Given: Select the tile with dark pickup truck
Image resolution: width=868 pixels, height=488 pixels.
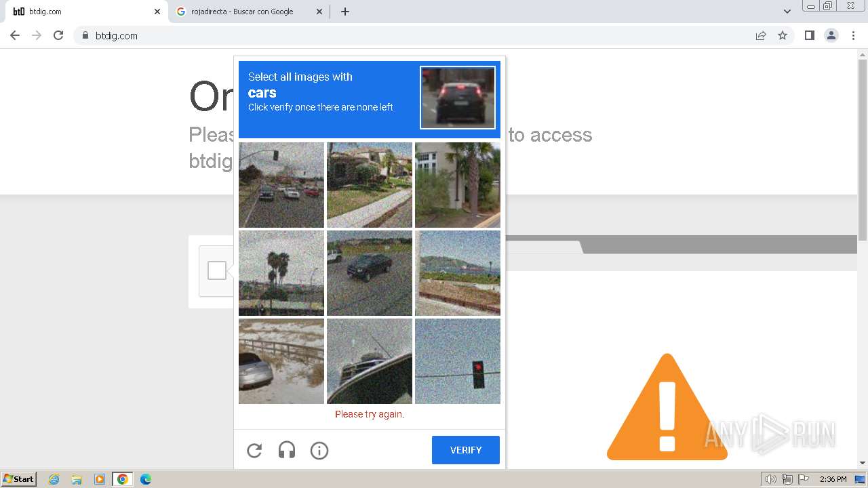Looking at the screenshot, I should point(370,273).
